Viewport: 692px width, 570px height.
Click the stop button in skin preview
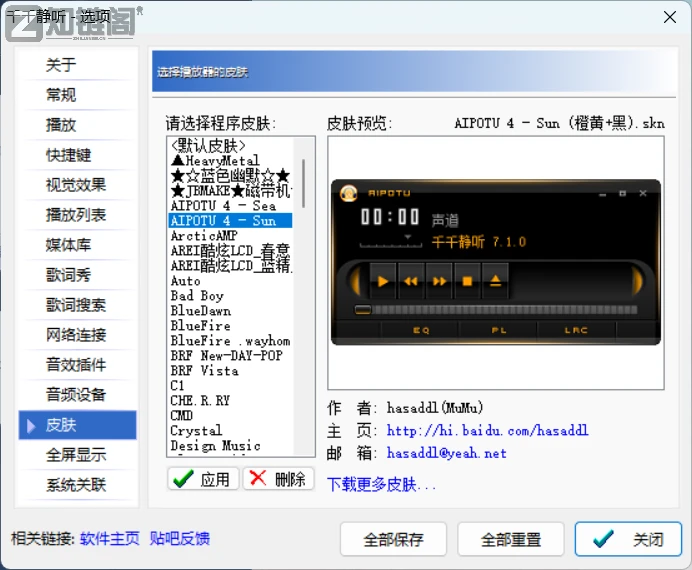point(467,281)
